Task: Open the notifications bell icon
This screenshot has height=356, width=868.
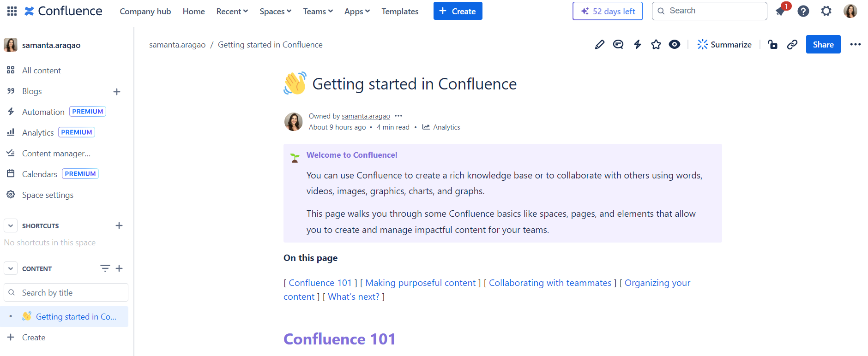Action: tap(781, 11)
